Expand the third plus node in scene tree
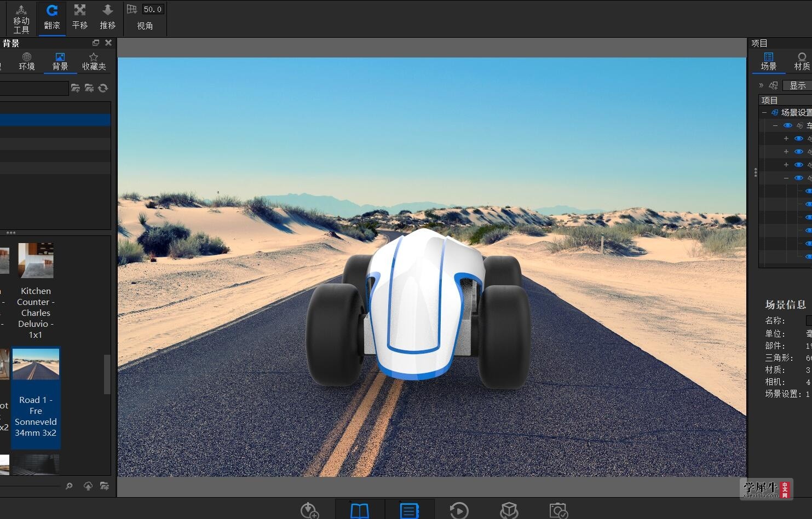The height and width of the screenshot is (519, 812). (786, 165)
